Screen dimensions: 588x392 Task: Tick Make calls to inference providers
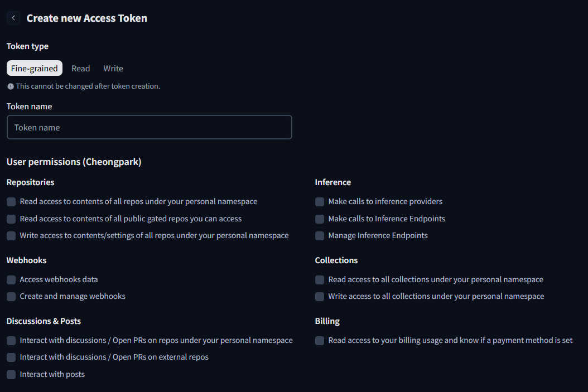[320, 202]
